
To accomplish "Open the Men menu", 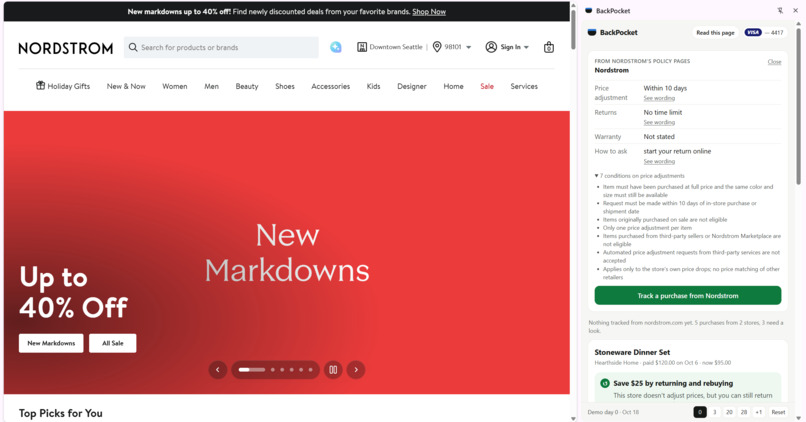I will pyautogui.click(x=211, y=86).
